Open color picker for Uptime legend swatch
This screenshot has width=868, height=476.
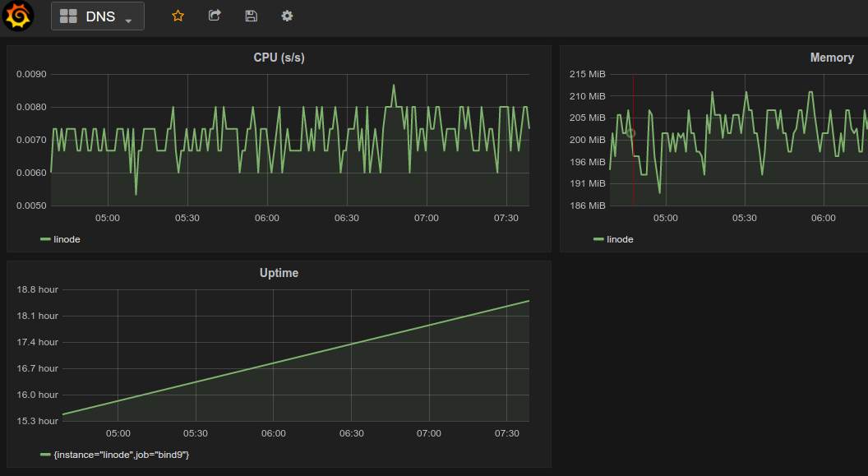coord(45,455)
